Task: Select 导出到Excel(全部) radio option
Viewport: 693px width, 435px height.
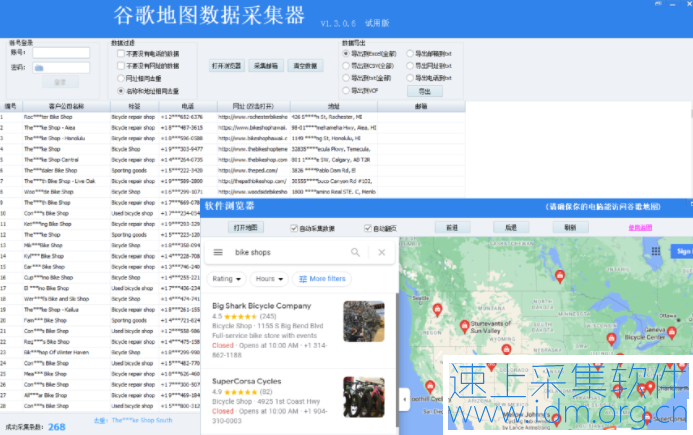Action: coord(346,53)
